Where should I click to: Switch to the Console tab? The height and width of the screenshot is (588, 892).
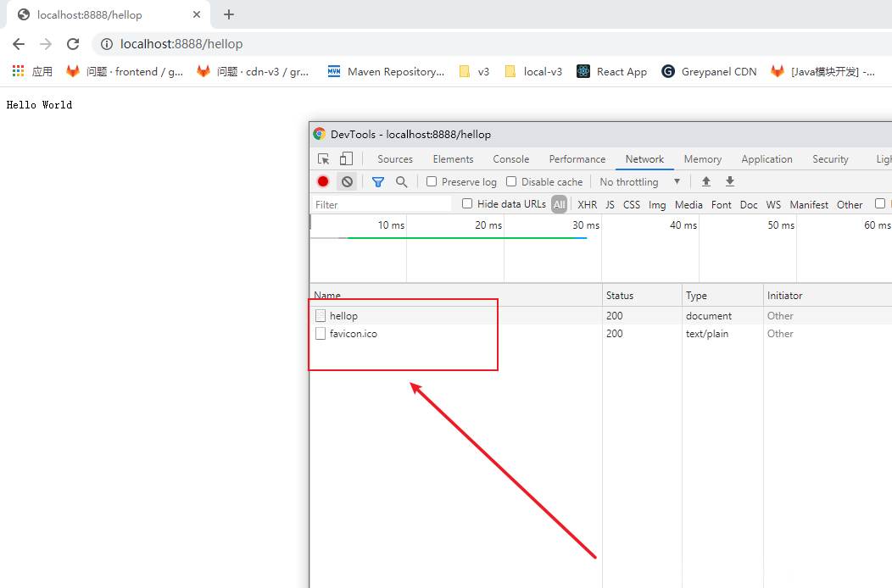tap(510, 158)
